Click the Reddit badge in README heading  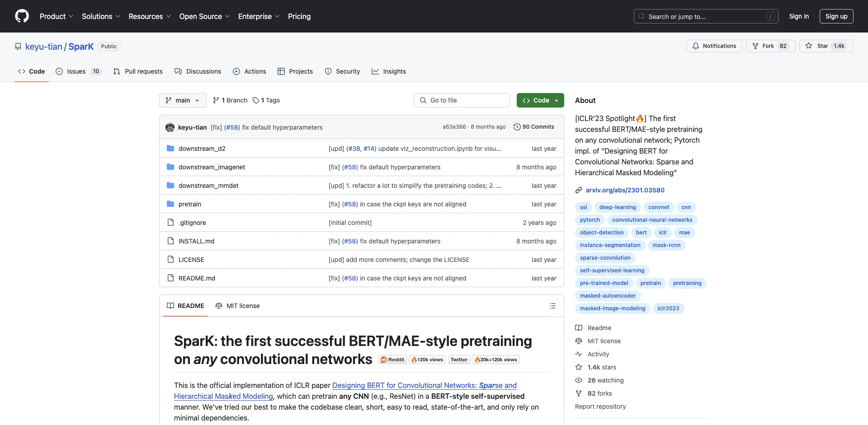[x=392, y=360]
